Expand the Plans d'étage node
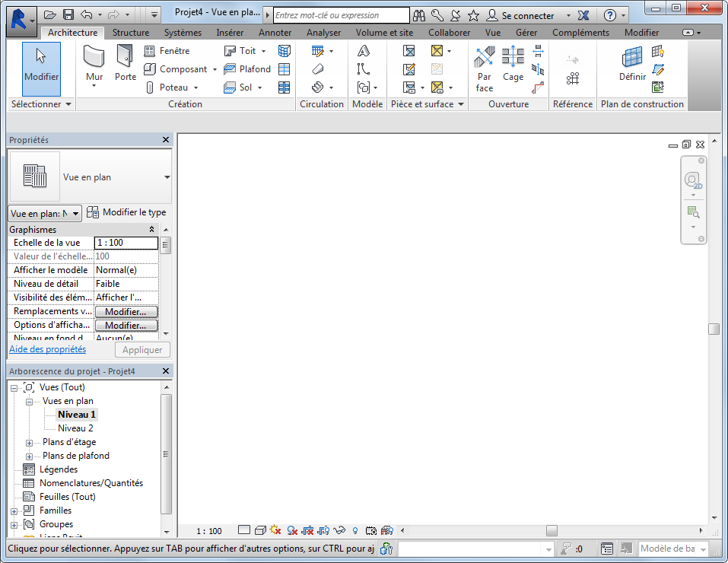This screenshot has width=728, height=563. tap(29, 443)
